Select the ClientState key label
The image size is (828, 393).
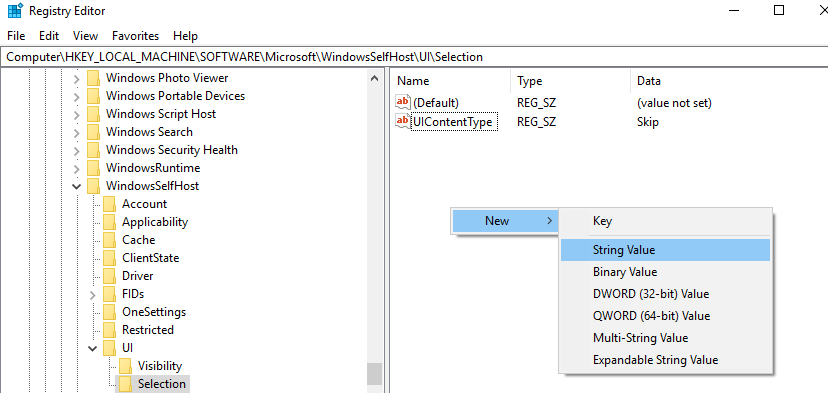[150, 258]
